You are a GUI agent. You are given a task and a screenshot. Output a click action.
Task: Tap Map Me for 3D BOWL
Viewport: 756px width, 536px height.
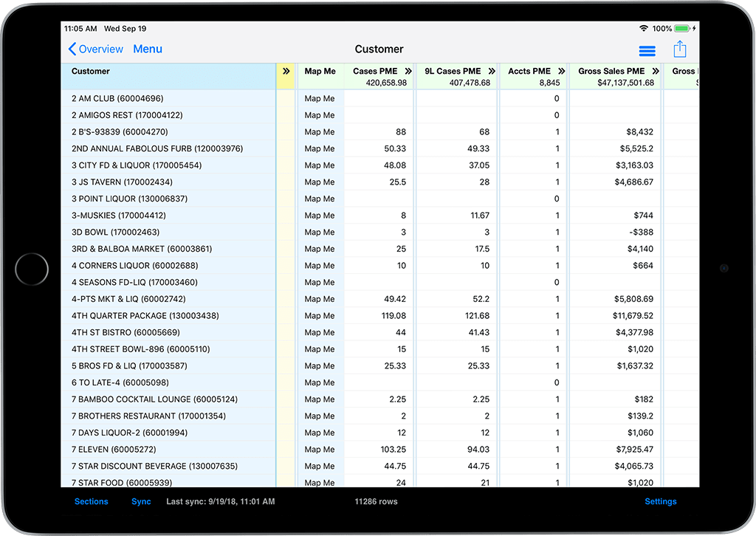click(320, 233)
